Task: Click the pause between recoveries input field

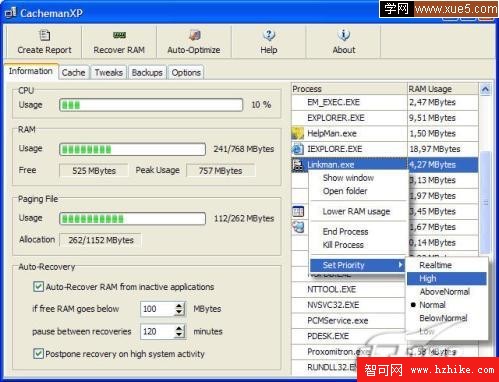Action: tap(158, 331)
